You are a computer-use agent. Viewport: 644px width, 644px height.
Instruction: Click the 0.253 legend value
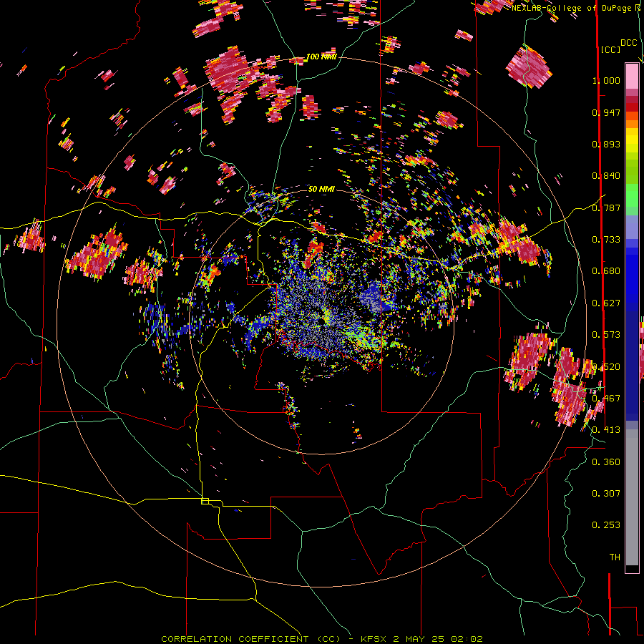[x=606, y=525]
